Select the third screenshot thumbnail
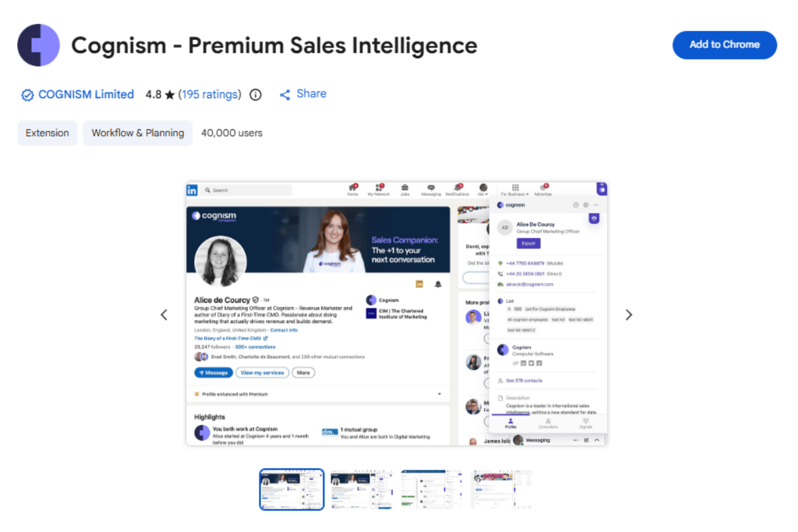798x532 pixels. point(432,489)
